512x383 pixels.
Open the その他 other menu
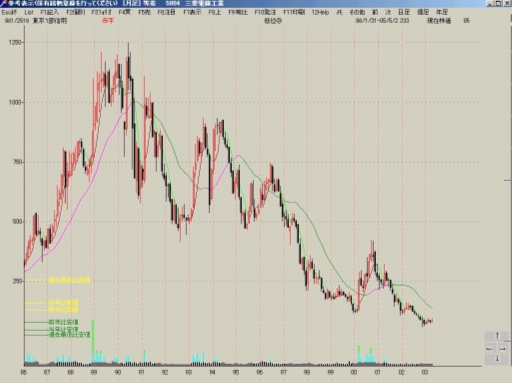[x=357, y=12]
